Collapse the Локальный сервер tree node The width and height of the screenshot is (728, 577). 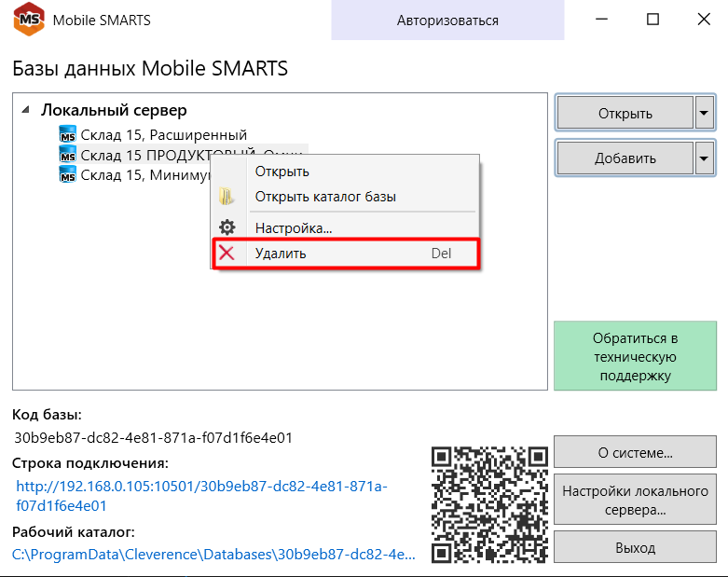25,110
